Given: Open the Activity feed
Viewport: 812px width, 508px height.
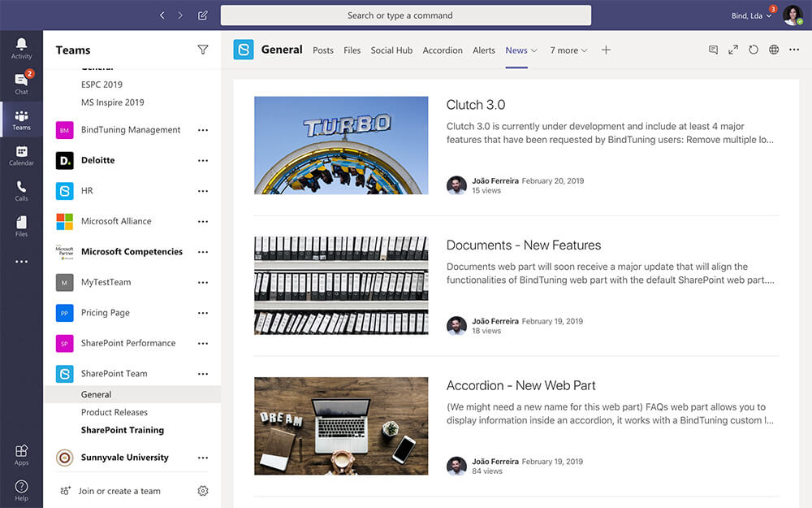Looking at the screenshot, I should [21, 48].
